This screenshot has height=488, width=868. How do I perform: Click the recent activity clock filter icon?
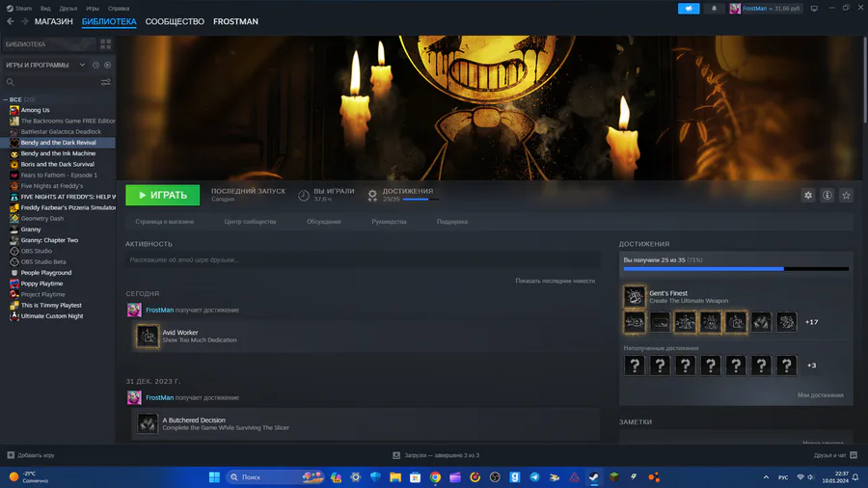pos(95,66)
